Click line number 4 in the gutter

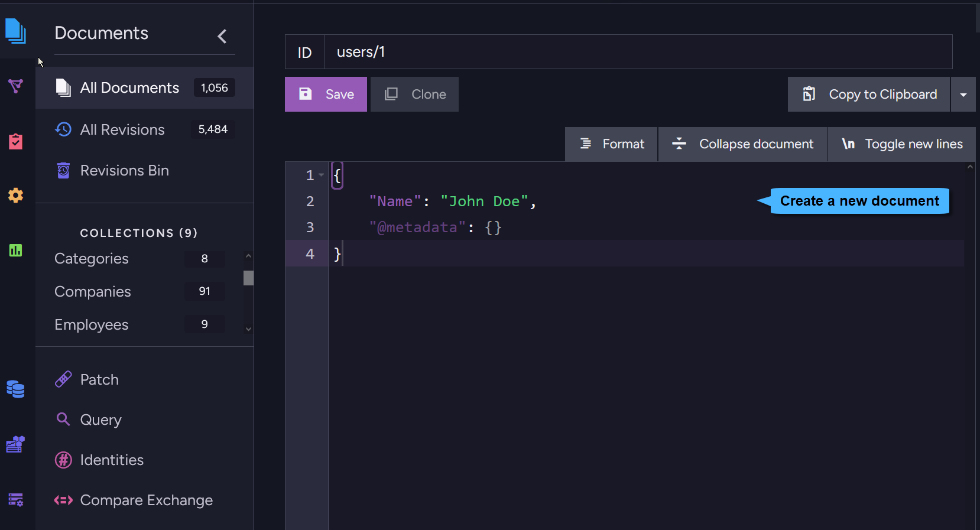(x=310, y=253)
